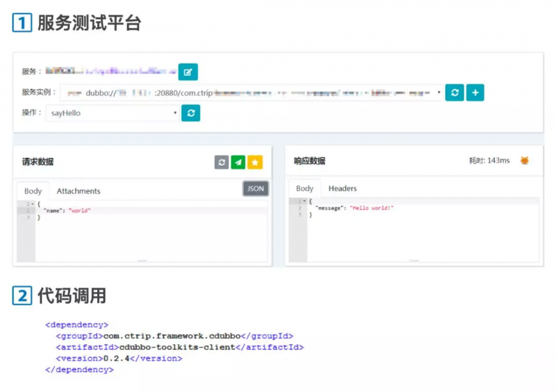Switch to the Headers tab in response panel
Image resolution: width=556 pixels, height=392 pixels.
pos(342,188)
